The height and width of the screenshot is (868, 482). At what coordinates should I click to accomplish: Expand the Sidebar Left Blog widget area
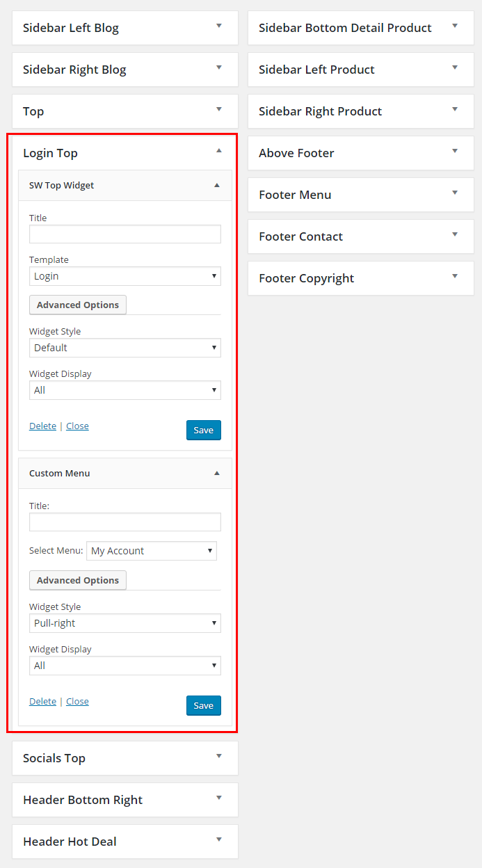[x=218, y=26]
